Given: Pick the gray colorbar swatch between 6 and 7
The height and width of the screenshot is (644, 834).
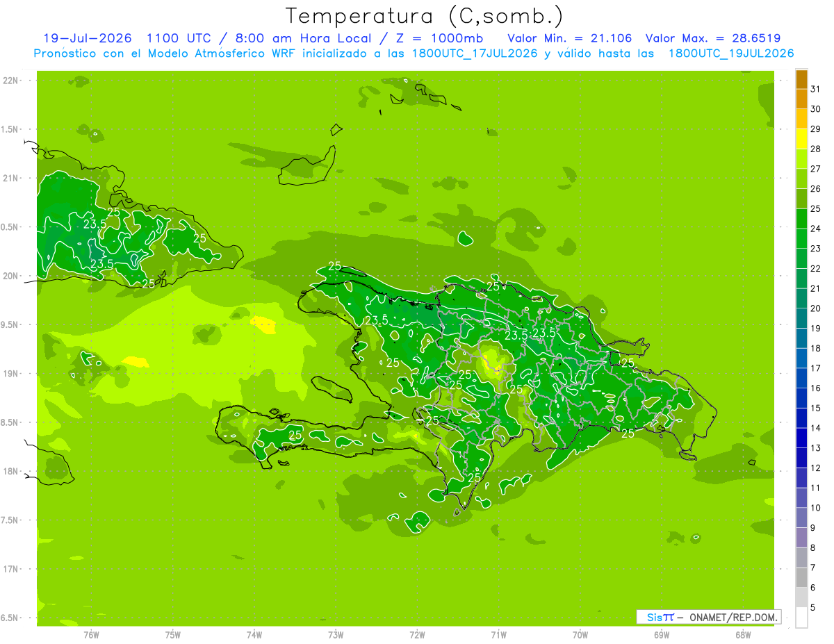Looking at the screenshot, I should pyautogui.click(x=801, y=577).
